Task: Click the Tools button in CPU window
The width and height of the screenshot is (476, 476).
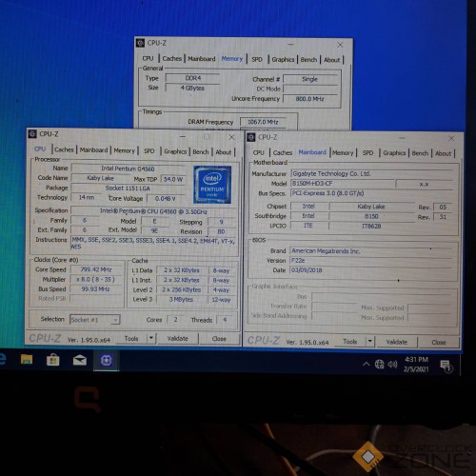Action: (x=131, y=338)
